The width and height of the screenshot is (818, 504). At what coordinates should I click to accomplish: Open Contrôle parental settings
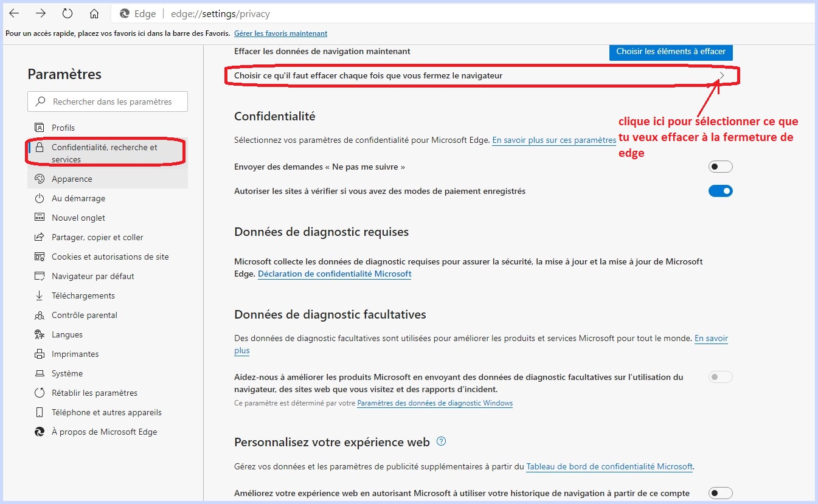click(x=108, y=315)
